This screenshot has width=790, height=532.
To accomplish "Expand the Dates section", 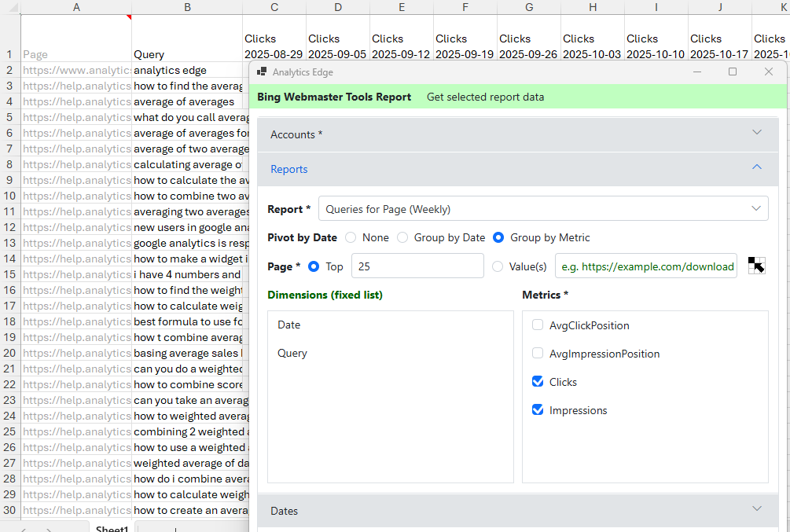I will click(517, 511).
